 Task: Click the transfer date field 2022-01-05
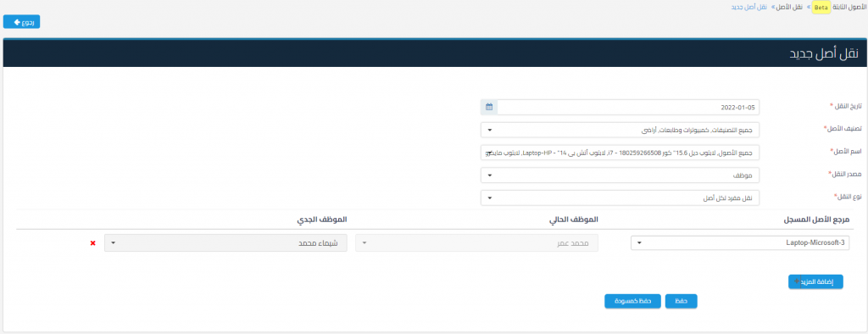pyautogui.click(x=628, y=107)
